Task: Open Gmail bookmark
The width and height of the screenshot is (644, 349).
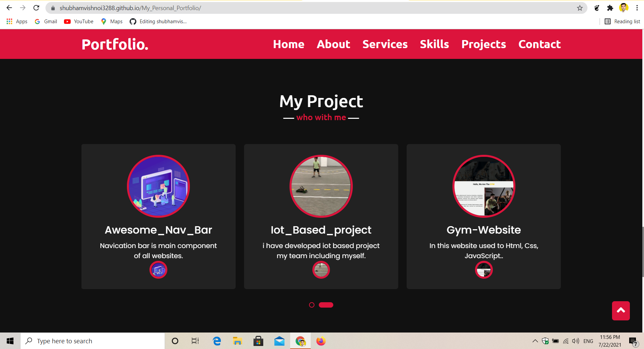Action: 46,22
